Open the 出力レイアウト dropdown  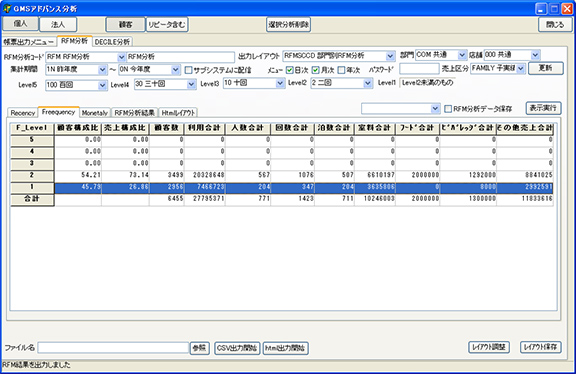pyautogui.click(x=390, y=56)
